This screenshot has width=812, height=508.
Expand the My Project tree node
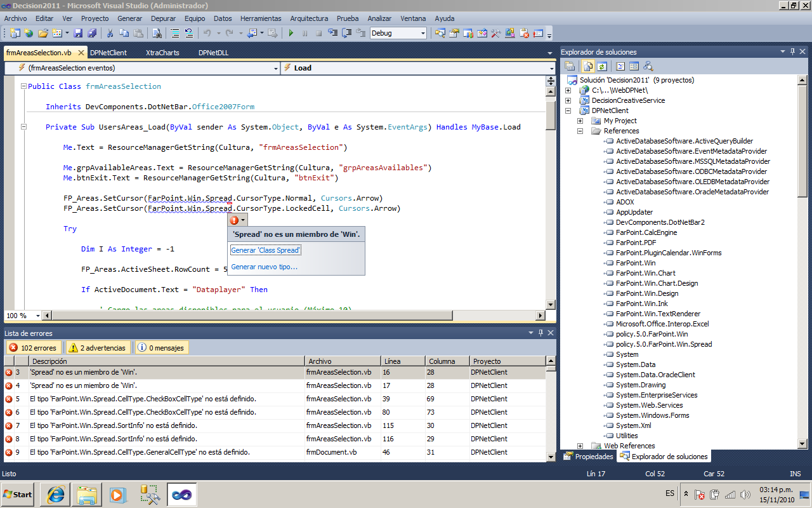point(580,121)
